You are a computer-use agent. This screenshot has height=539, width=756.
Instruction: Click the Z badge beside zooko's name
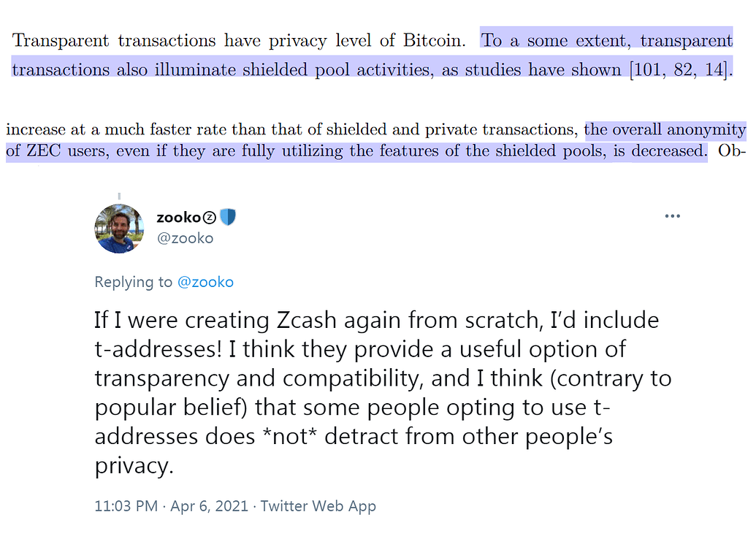[x=209, y=218]
